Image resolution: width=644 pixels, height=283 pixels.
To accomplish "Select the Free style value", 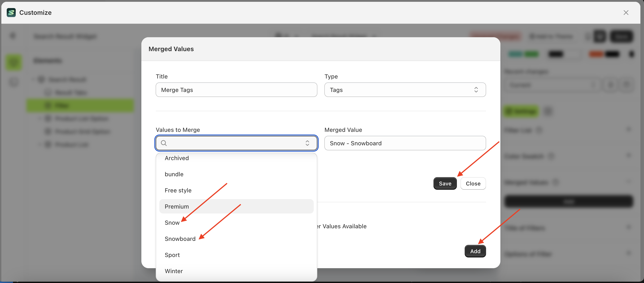I will (178, 191).
